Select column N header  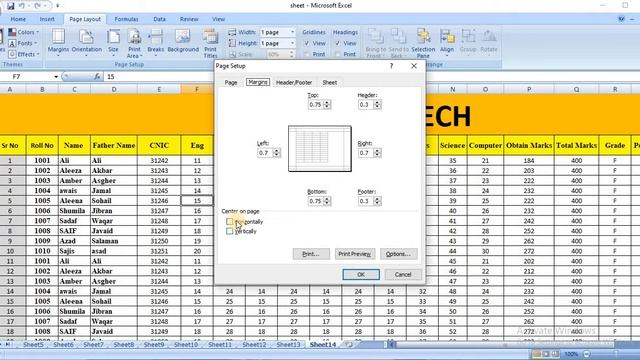[452, 89]
